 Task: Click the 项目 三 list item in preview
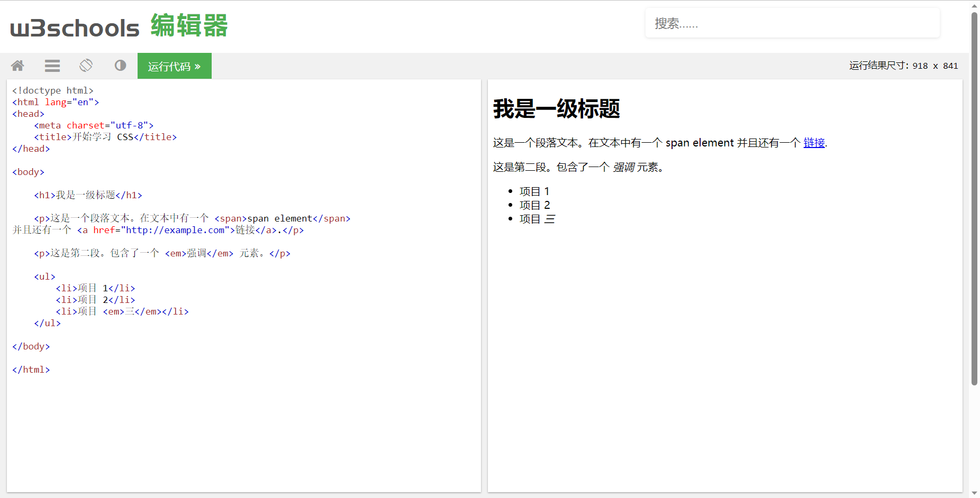coord(538,219)
